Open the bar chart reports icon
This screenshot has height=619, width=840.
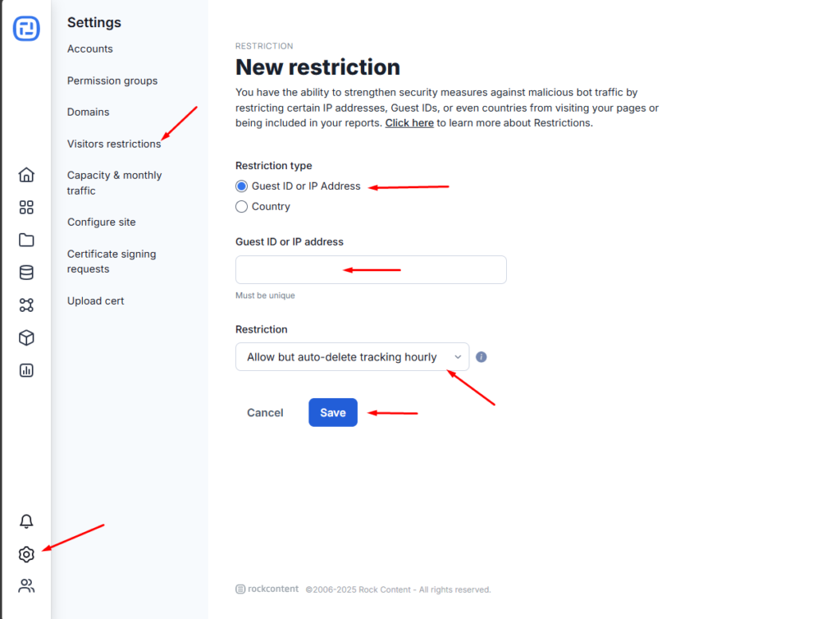pos(26,370)
